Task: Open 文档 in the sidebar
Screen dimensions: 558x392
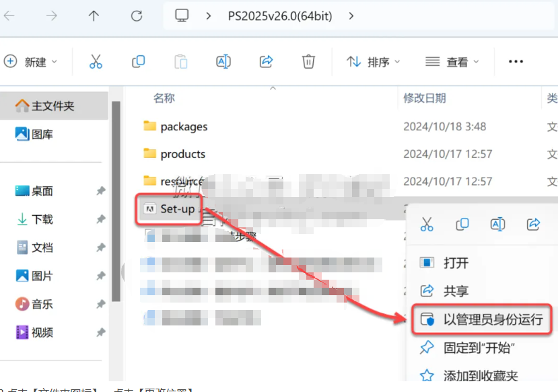Action: (34, 247)
